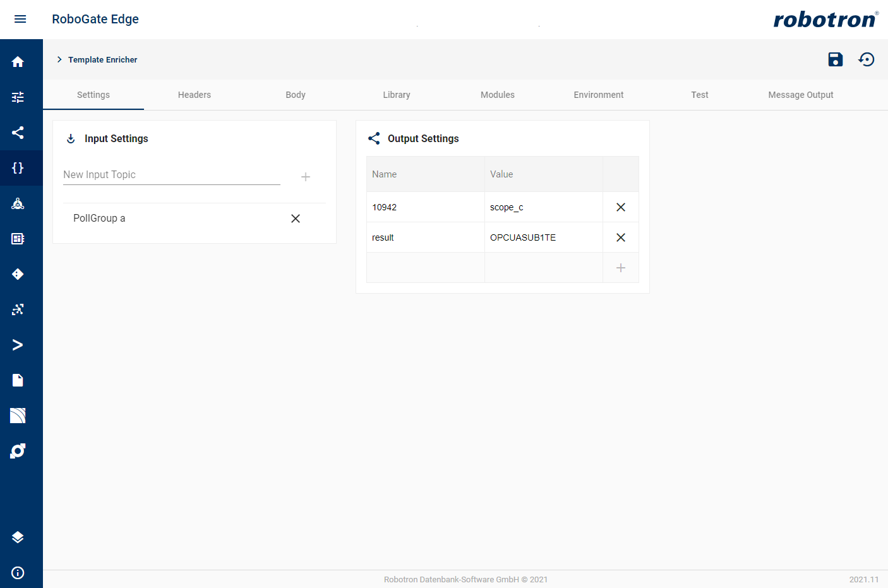Image resolution: width=888 pixels, height=588 pixels.
Task: Open the share connections sidebar icon
Action: pyautogui.click(x=18, y=133)
